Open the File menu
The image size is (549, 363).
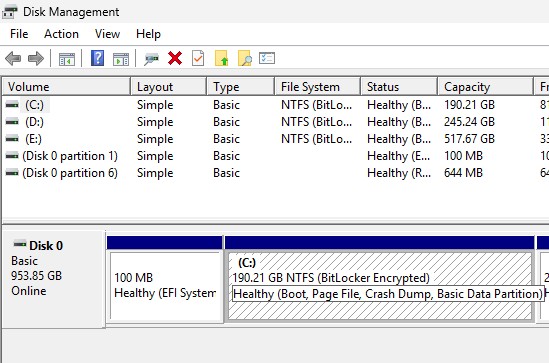[19, 34]
